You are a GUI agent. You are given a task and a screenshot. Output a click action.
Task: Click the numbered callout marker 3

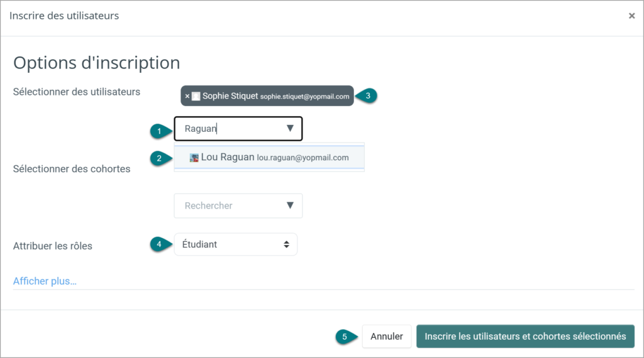coord(367,95)
